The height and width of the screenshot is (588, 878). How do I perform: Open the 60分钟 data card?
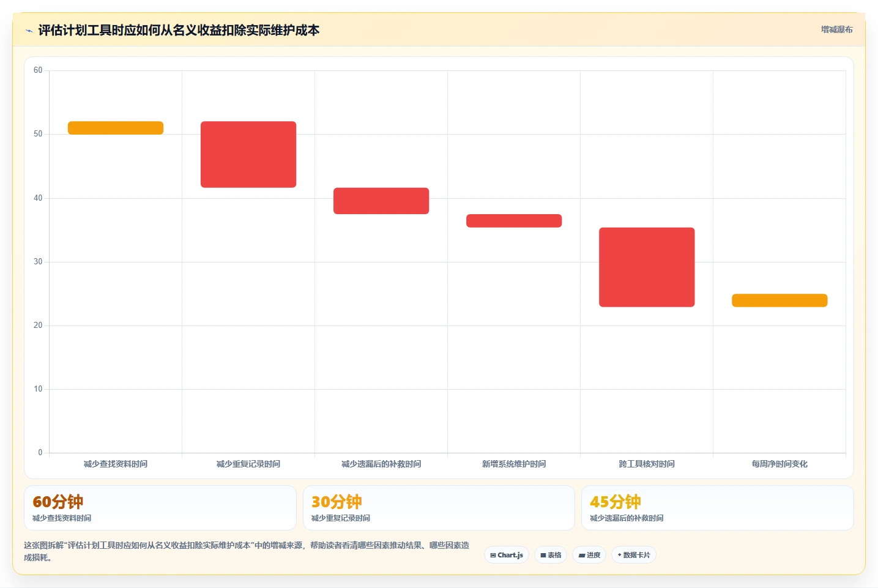coord(160,508)
